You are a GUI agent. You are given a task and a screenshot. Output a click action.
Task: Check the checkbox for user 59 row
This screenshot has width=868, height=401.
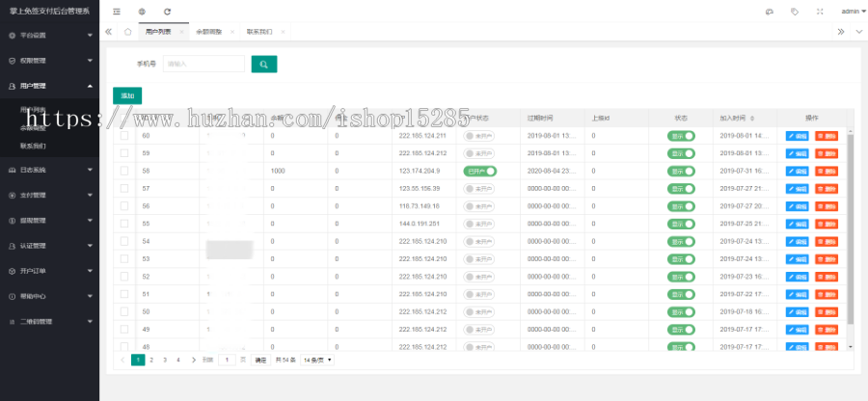click(x=123, y=153)
